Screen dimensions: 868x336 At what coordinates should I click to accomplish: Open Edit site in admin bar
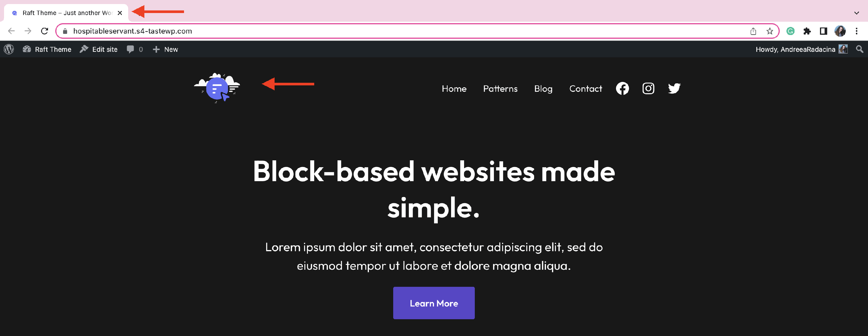click(98, 49)
